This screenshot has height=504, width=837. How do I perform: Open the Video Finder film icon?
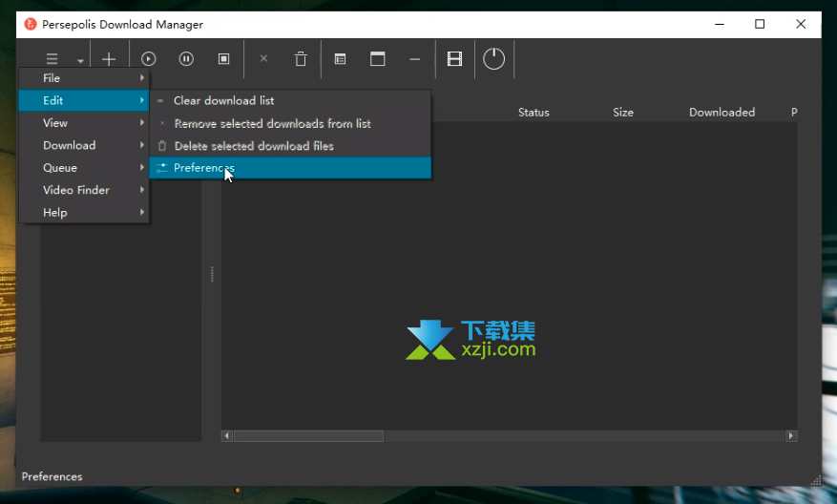[455, 59]
